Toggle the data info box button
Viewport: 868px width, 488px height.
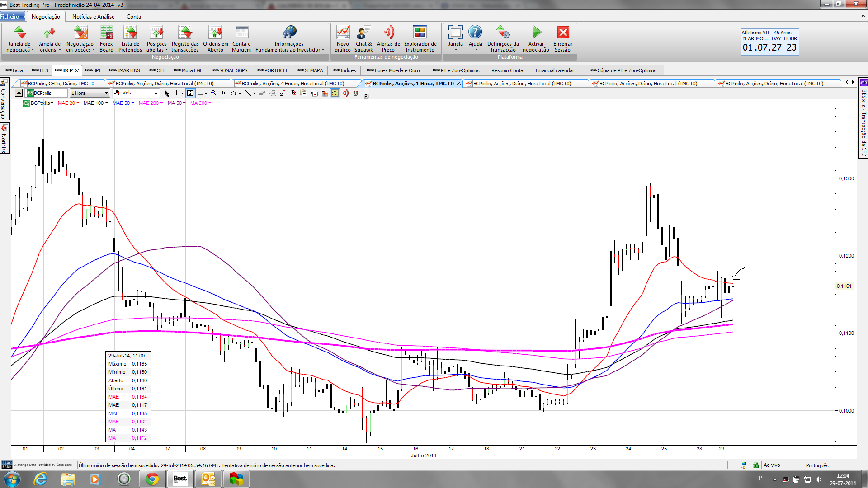pyautogui.click(x=190, y=93)
